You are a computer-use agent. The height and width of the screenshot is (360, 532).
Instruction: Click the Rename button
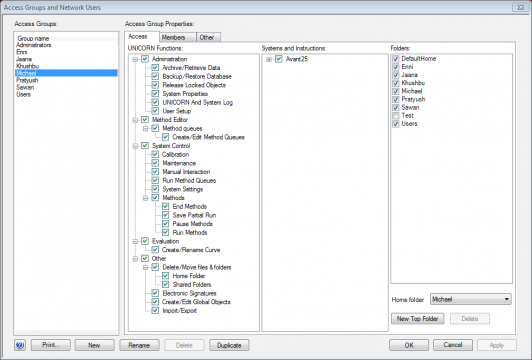[x=139, y=345]
